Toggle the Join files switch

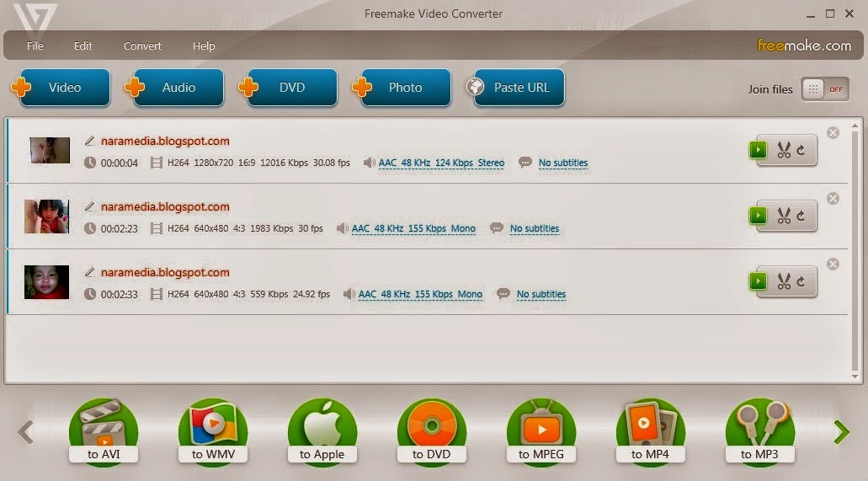(825, 89)
